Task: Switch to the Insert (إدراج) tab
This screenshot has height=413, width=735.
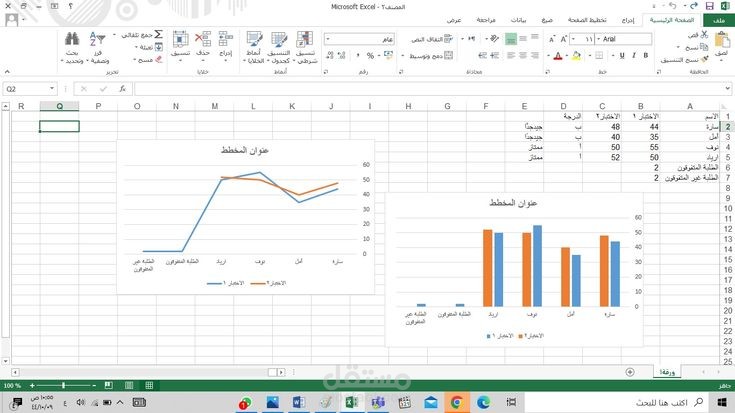Action: point(627,20)
